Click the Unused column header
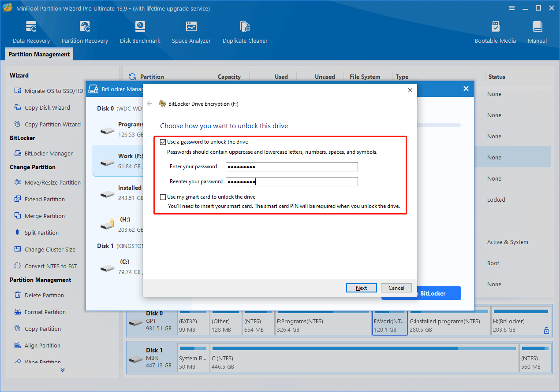This screenshot has width=560, height=392. point(325,77)
